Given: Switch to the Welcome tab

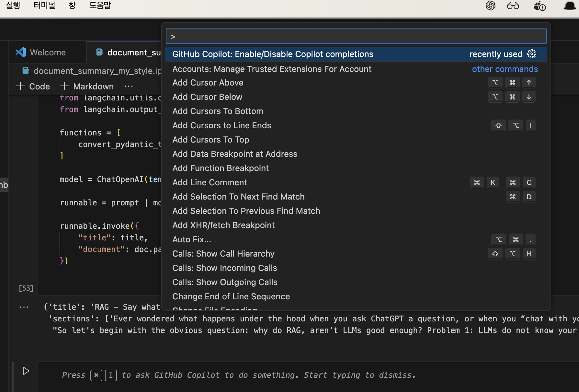Looking at the screenshot, I should coord(48,52).
